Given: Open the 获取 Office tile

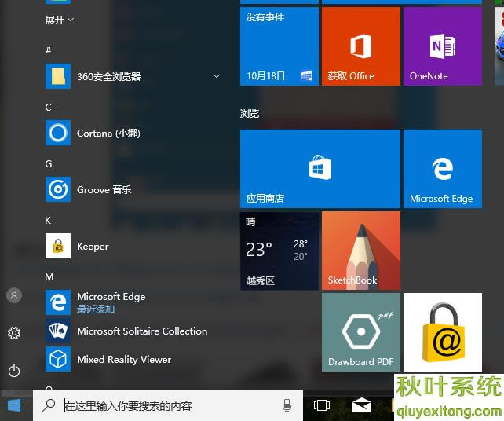Looking at the screenshot, I should click(x=361, y=46).
